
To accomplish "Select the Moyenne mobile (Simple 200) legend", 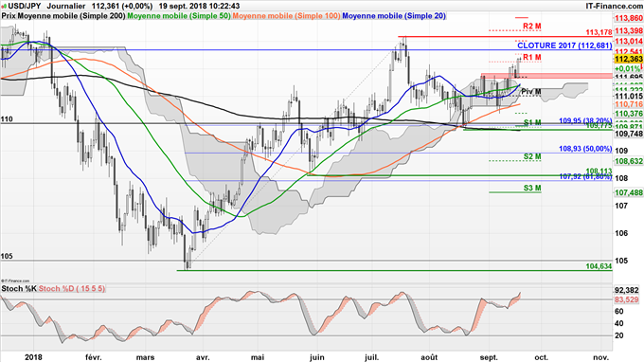I will click(72, 16).
